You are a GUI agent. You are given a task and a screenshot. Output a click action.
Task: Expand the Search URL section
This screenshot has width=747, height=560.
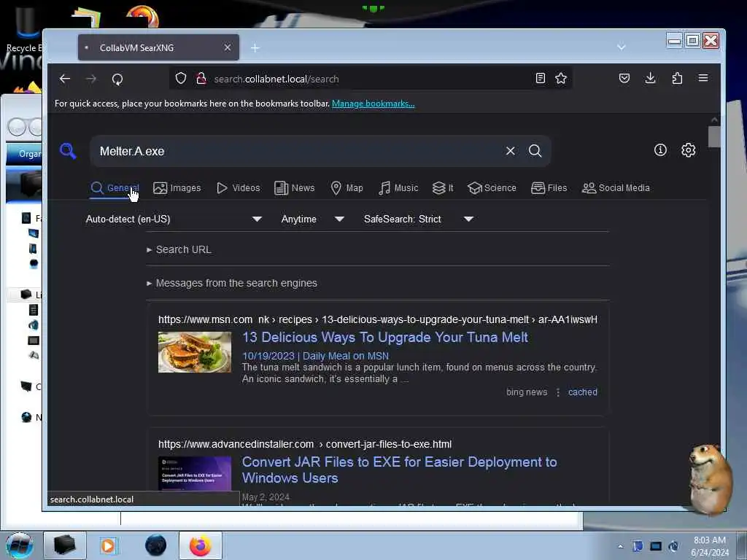click(179, 249)
